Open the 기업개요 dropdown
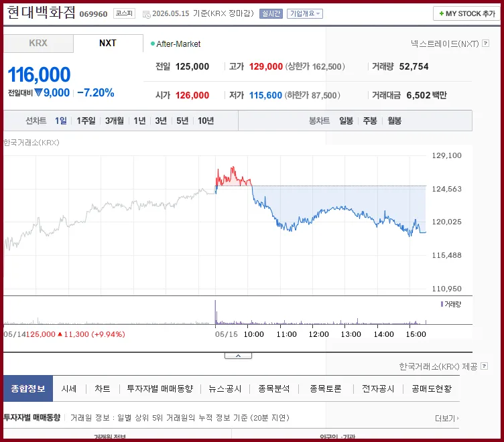504x442 pixels. click(x=305, y=13)
